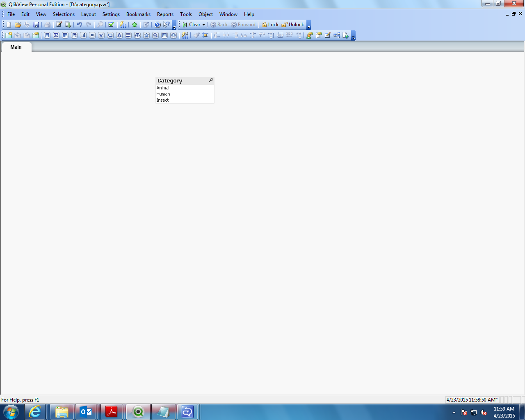Open Current Selections via the checkmark icon
Screen dimensions: 525x420
pyautogui.click(x=111, y=25)
